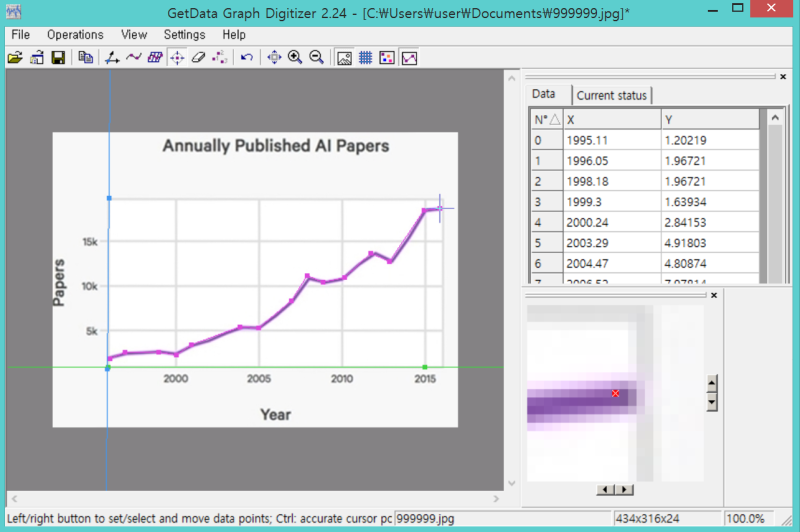Click the blue Y-axis top scale point
This screenshot has width=800, height=532.
tap(109, 198)
